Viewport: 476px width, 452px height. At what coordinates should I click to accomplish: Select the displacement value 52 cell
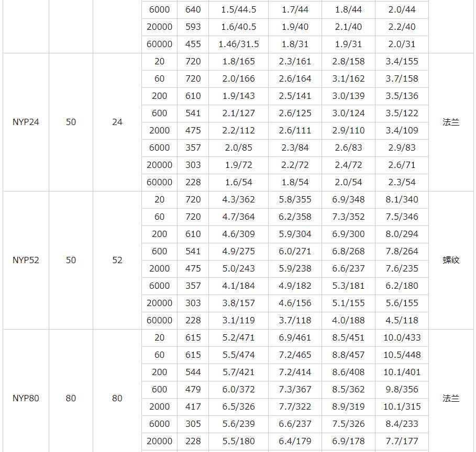(117, 260)
